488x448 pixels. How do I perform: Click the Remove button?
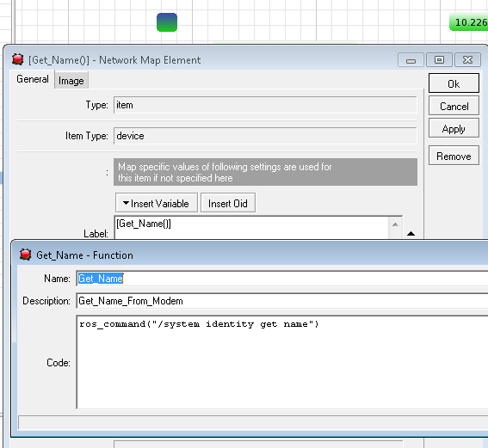[x=454, y=156]
